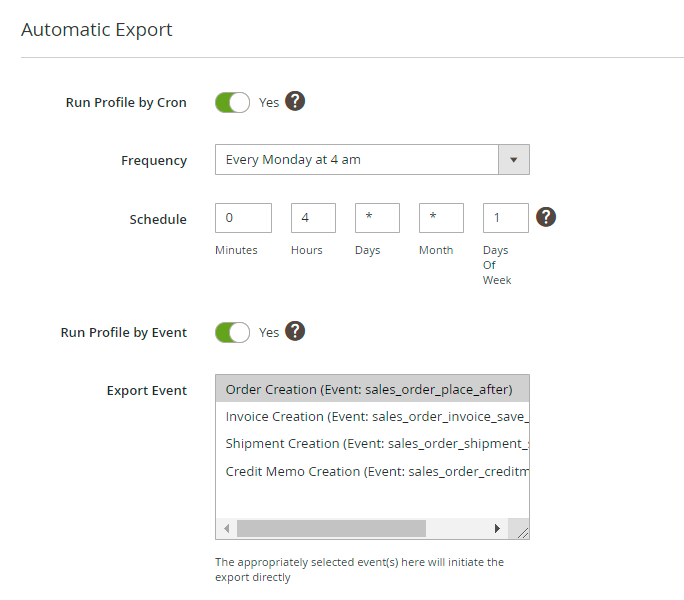Click the Days schedule field
This screenshot has height=600, width=684.
point(377,218)
